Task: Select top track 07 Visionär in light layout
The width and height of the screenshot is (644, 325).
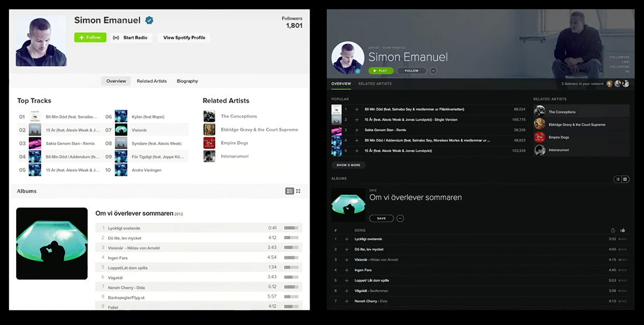Action: tap(147, 130)
